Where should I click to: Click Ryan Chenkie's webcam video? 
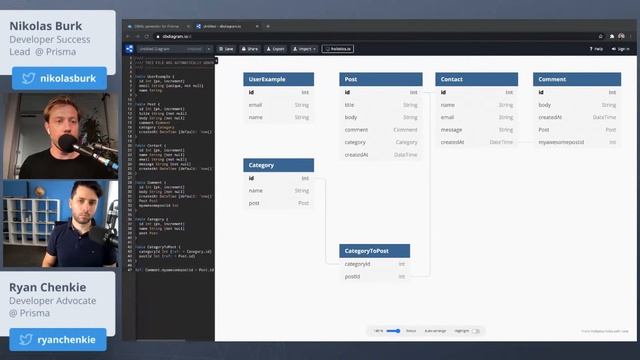coord(60,224)
